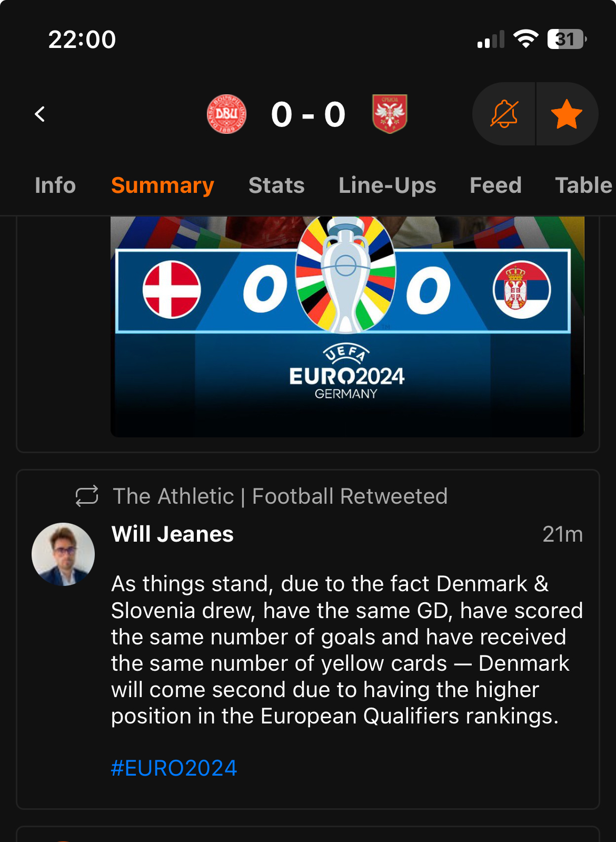
Task: Click the 0 - 0 match score
Action: [309, 114]
